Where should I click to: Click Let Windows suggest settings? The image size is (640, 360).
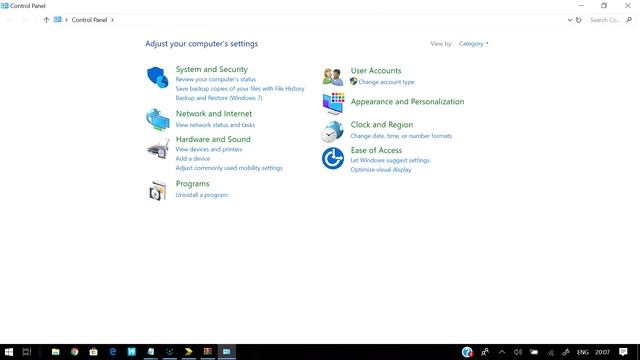point(390,160)
